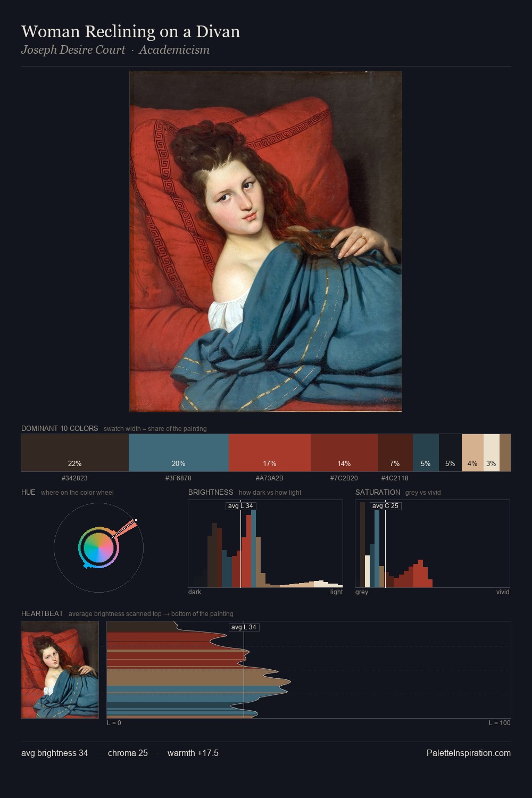
Task: Select the dark brown 22% color swatch
Action: (75, 453)
